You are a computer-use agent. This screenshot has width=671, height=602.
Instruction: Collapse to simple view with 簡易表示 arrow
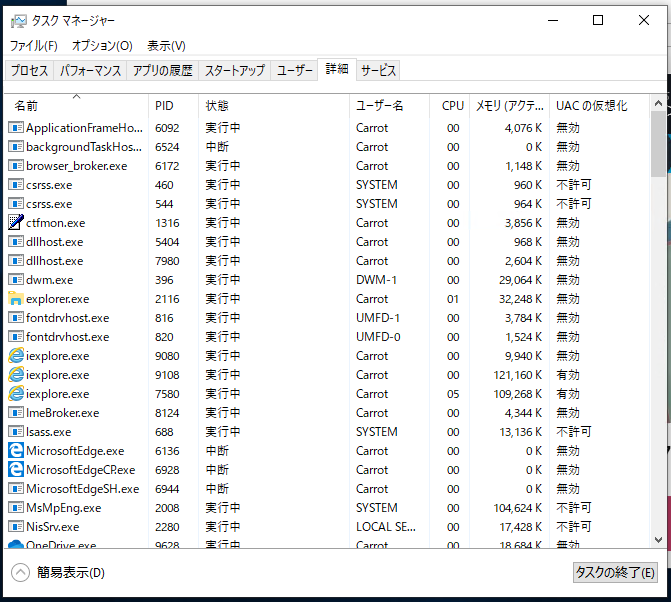(x=20, y=572)
